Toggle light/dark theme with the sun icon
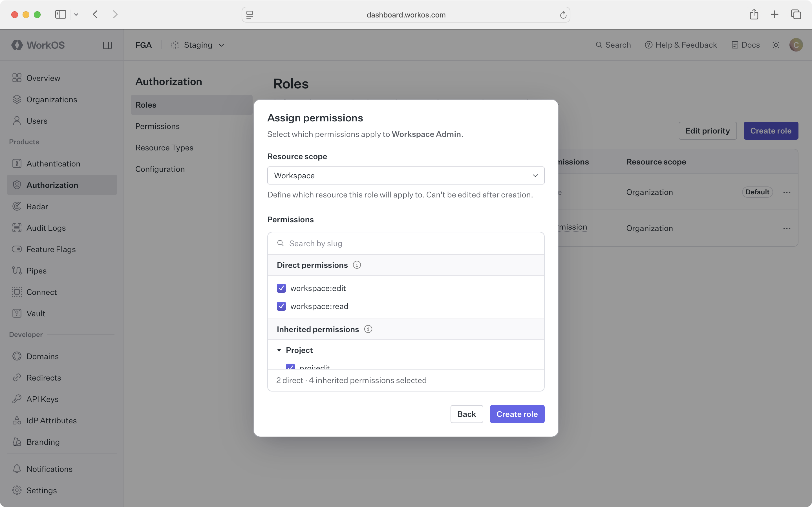Viewport: 812px width, 507px height. [x=776, y=45]
